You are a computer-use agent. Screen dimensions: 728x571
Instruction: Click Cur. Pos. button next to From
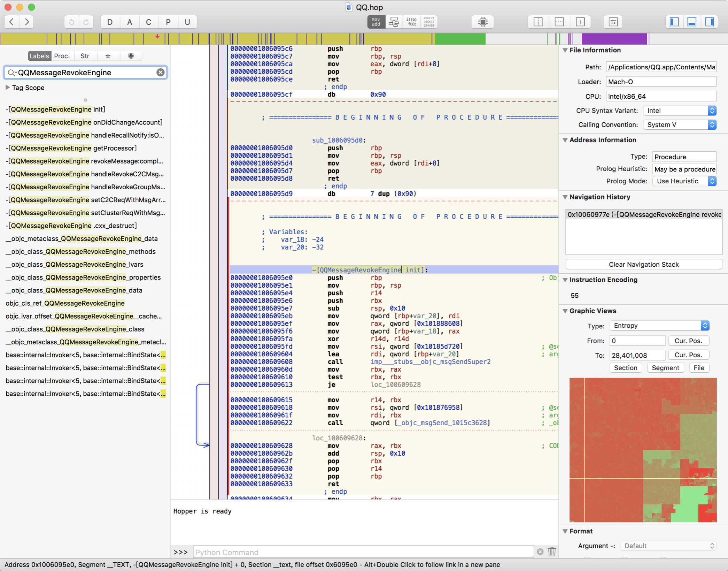click(x=688, y=341)
